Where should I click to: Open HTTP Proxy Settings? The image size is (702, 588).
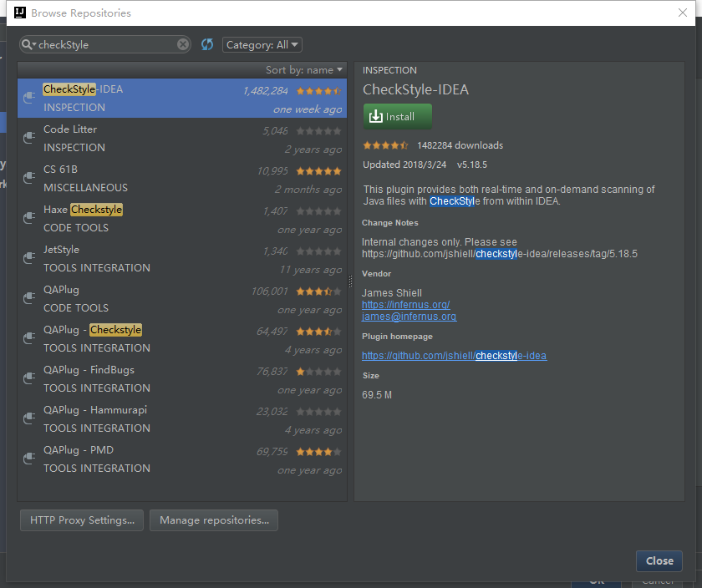click(82, 520)
